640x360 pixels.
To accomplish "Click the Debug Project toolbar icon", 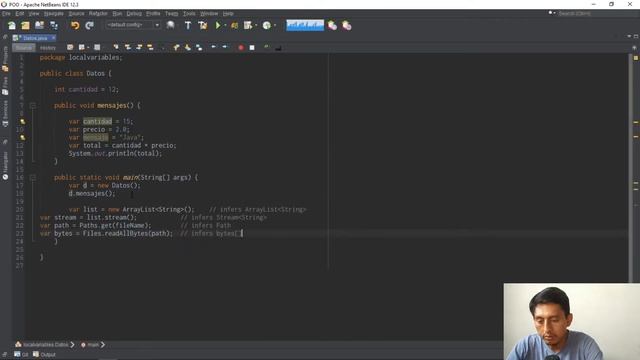I will point(234,25).
